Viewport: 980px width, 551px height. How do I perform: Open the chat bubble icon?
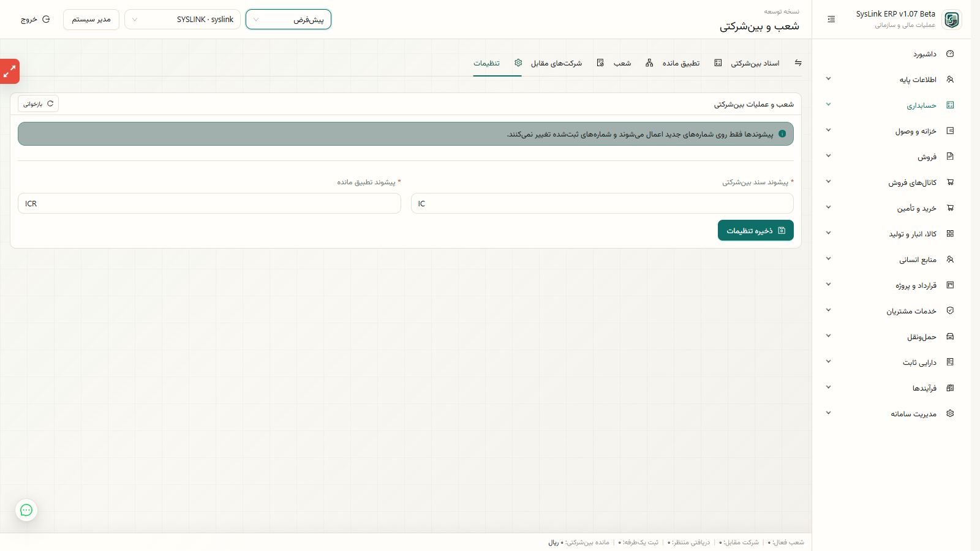[x=26, y=510]
